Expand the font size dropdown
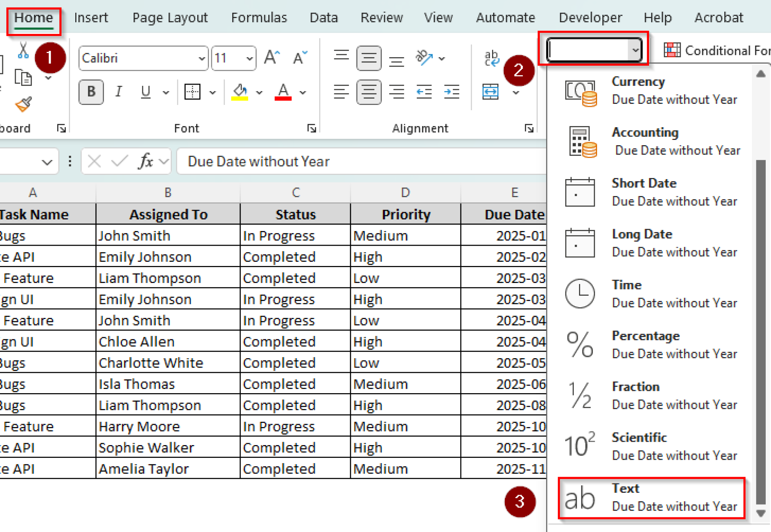771x532 pixels. coord(249,58)
